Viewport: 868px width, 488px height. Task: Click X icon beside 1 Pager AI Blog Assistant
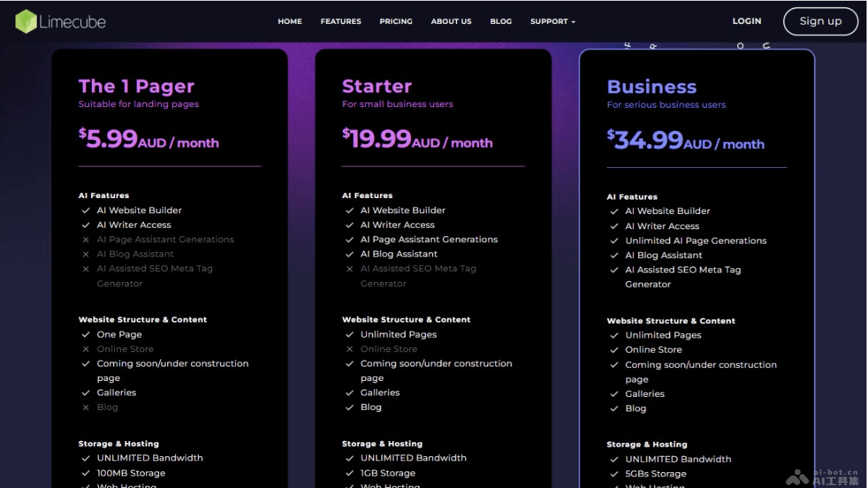(85, 254)
